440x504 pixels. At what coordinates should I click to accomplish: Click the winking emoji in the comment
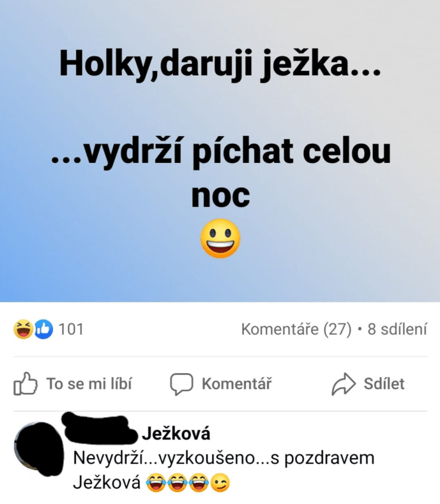220,483
